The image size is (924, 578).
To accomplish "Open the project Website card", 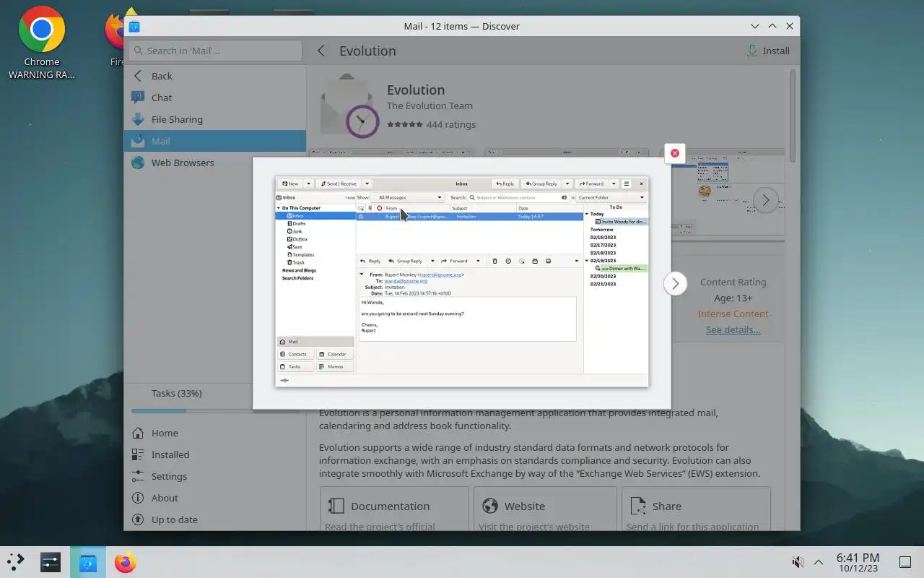I will click(x=545, y=509).
